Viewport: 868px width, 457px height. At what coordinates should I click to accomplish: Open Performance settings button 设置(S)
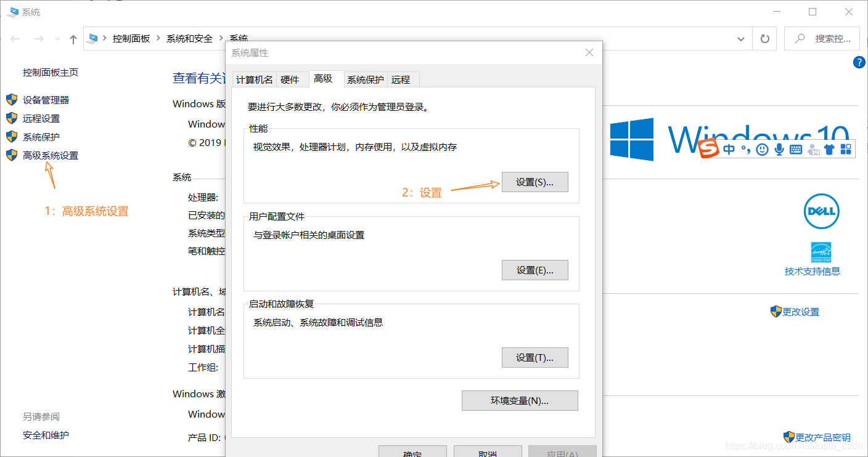[x=535, y=182]
